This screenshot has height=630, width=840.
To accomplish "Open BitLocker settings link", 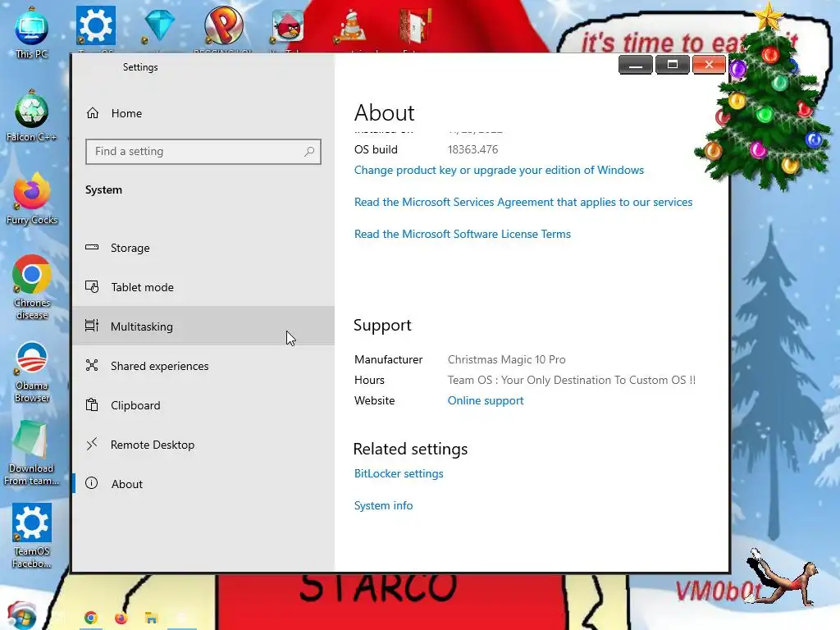I will tap(399, 473).
